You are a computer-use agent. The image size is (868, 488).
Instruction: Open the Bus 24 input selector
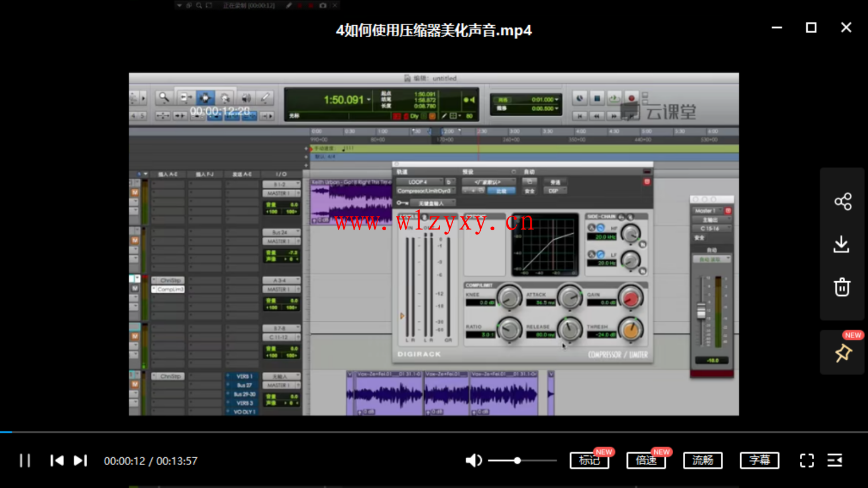click(x=281, y=233)
